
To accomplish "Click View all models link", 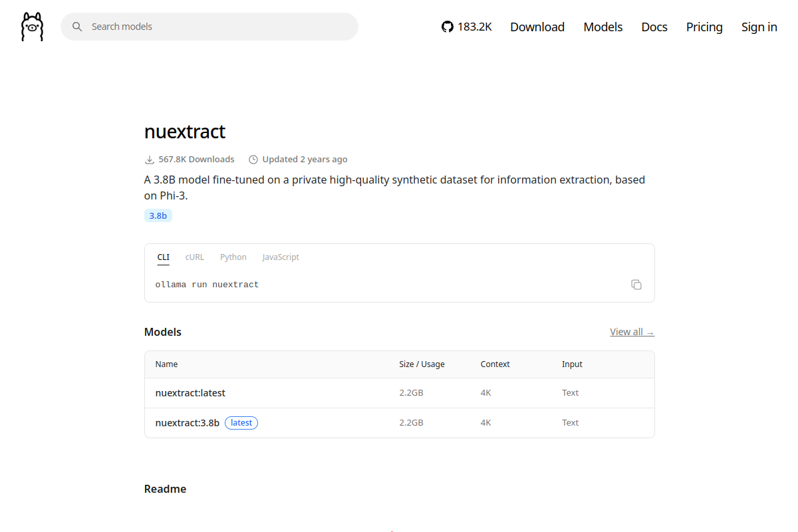I will (632, 332).
